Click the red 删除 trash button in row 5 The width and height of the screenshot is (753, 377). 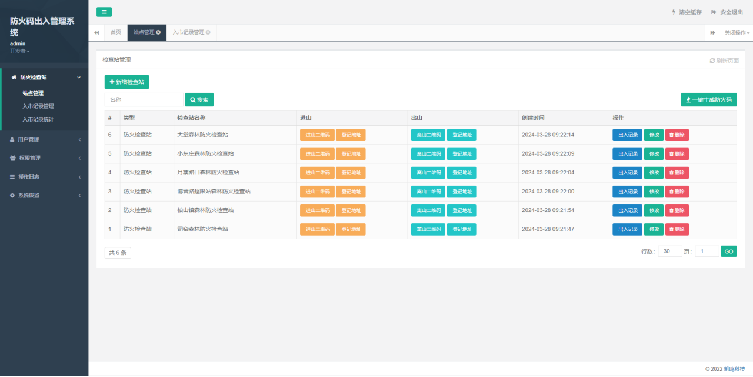(x=677, y=154)
